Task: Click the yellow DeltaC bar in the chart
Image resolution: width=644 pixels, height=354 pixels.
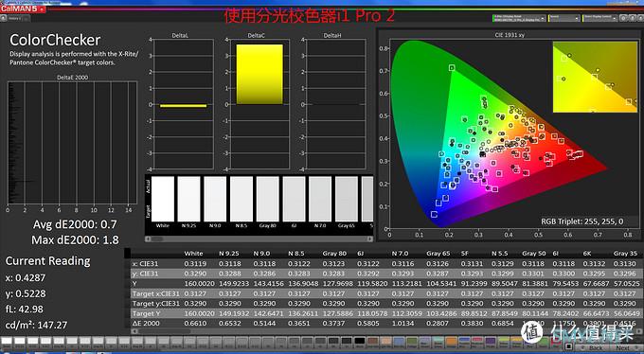Action: coord(259,74)
